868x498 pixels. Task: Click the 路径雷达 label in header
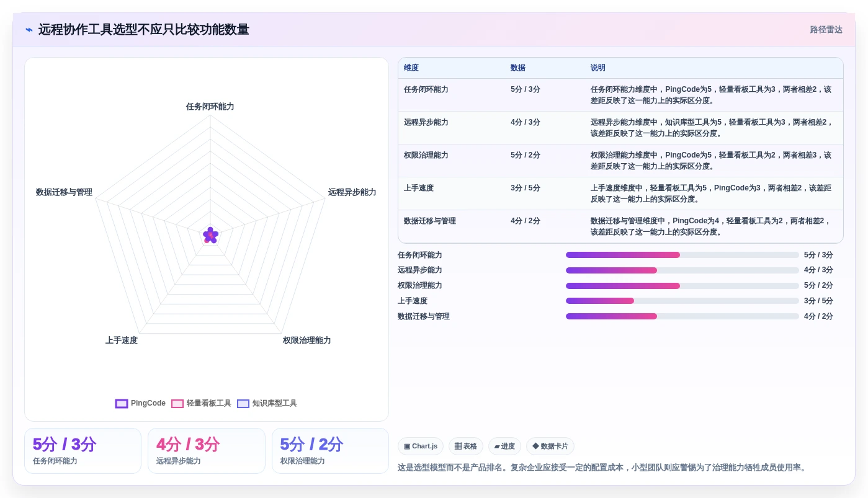pyautogui.click(x=826, y=30)
